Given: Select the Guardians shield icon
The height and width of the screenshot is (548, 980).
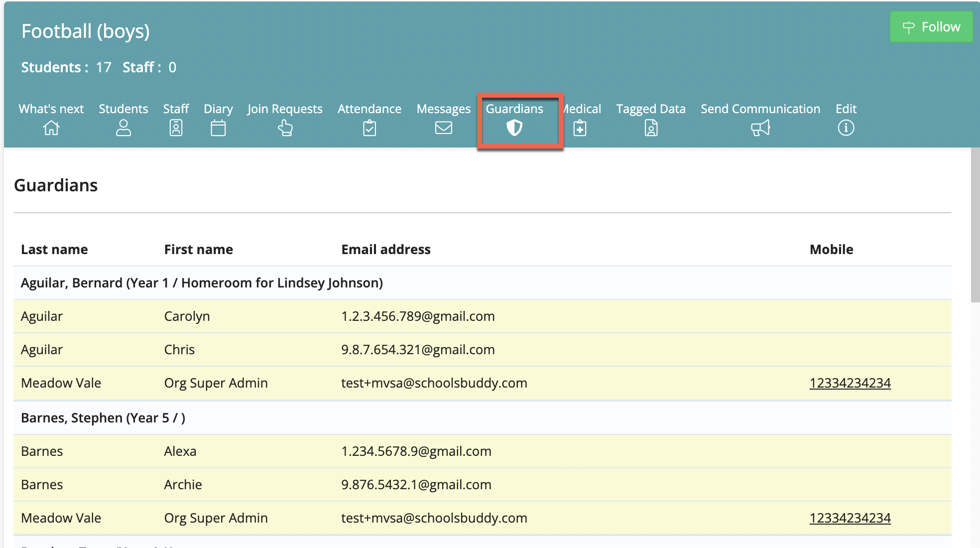Looking at the screenshot, I should [514, 128].
